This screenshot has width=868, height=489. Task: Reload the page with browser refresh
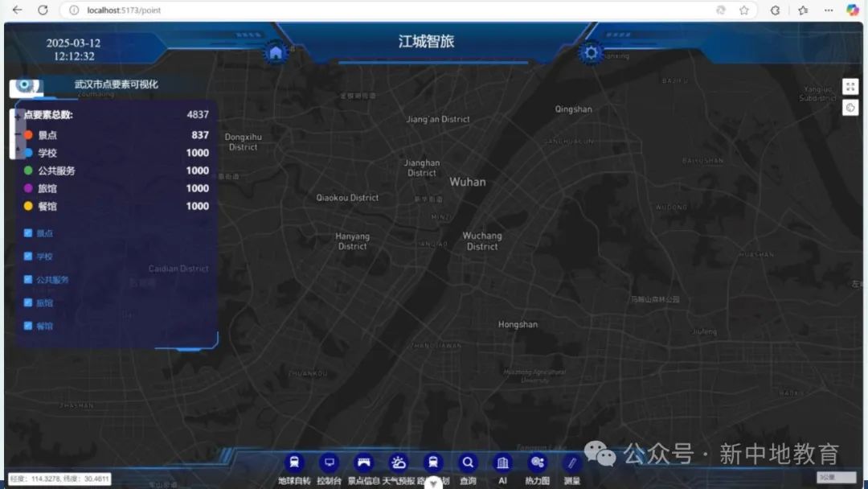coord(43,10)
